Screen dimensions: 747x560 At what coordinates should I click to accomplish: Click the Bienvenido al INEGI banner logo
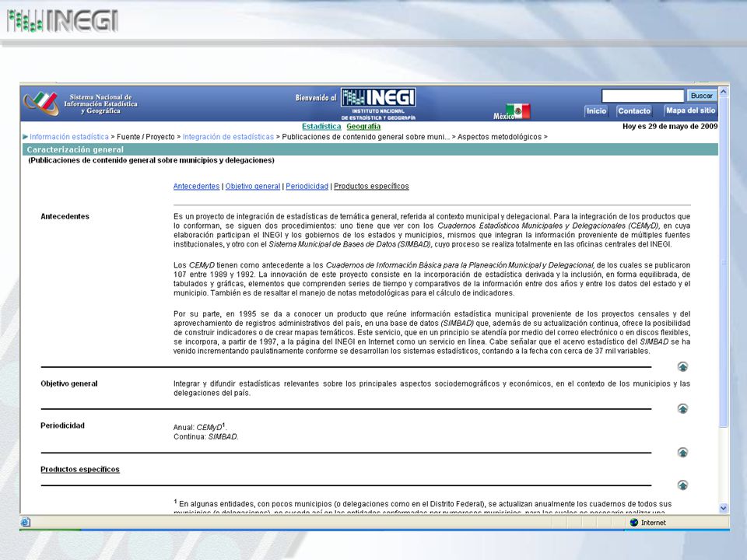378,98
